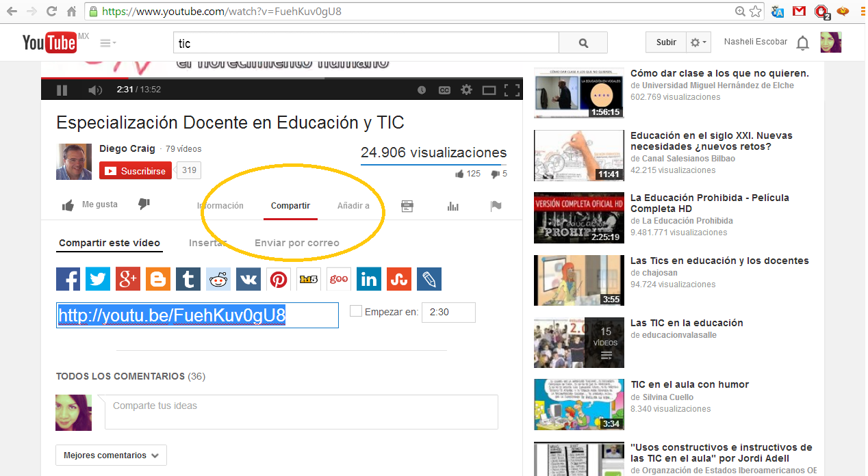Screen dimensions: 868x476
Task: Open Las Tics en educación y los docentes
Action: (x=719, y=261)
